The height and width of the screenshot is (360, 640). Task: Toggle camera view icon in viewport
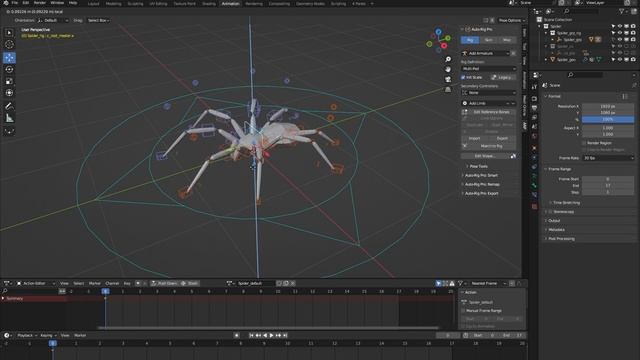[x=448, y=79]
